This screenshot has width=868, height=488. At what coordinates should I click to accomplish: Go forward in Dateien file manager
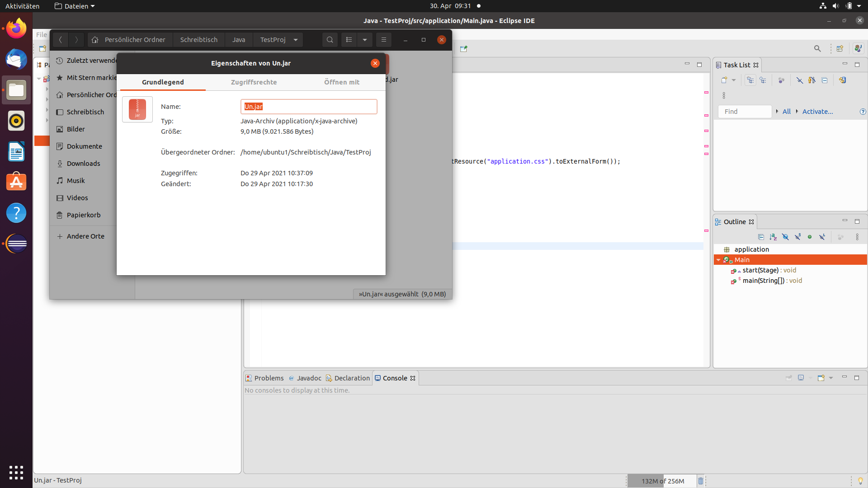76,40
